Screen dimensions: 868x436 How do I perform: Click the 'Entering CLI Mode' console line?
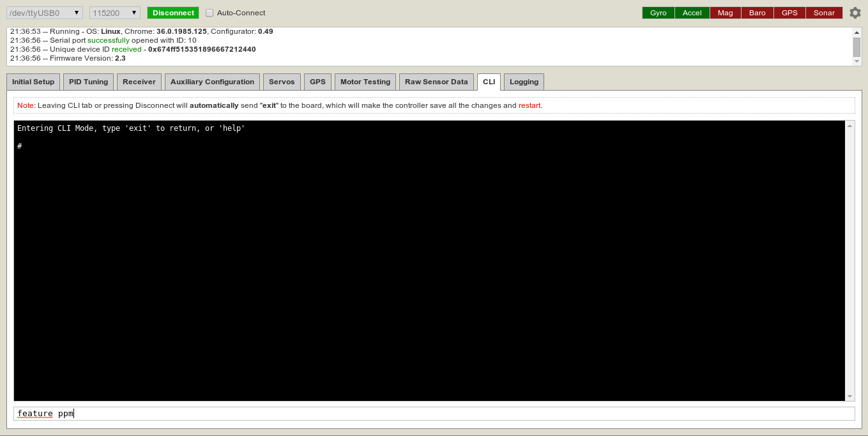point(131,128)
